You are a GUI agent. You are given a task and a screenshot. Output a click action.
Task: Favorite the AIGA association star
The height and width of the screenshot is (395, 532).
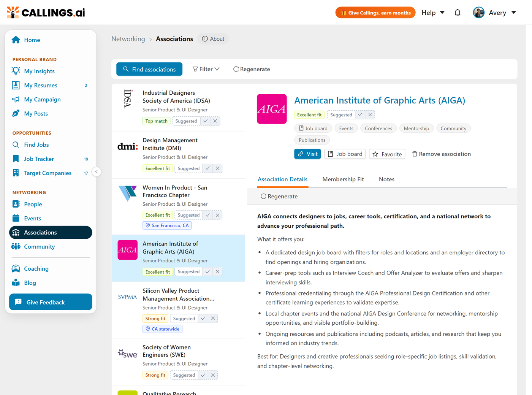pos(387,154)
